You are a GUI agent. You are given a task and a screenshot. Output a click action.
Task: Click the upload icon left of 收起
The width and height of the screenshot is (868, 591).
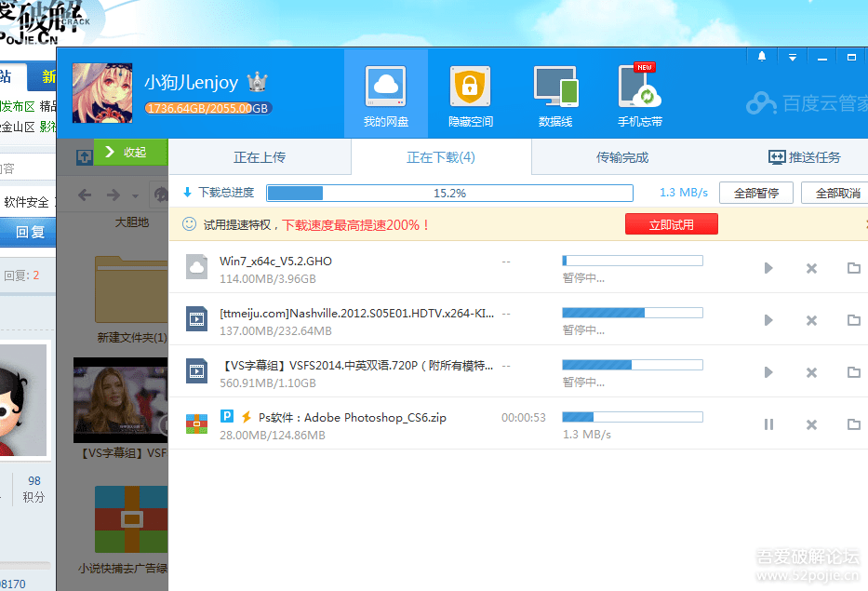(84, 157)
